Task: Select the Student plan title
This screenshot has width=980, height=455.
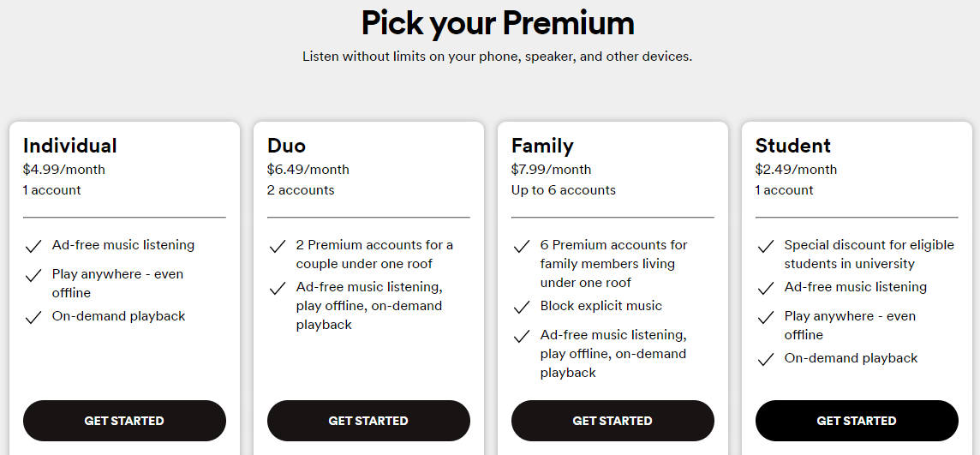Action: (793, 146)
